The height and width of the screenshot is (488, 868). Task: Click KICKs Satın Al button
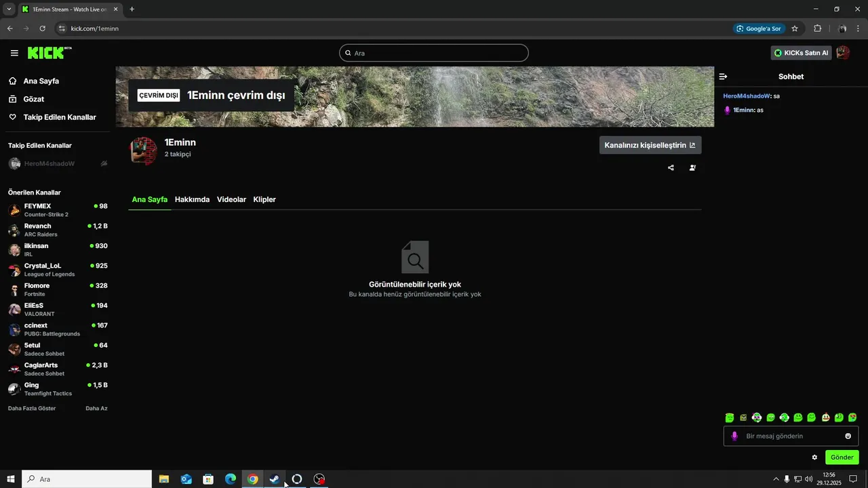point(802,53)
